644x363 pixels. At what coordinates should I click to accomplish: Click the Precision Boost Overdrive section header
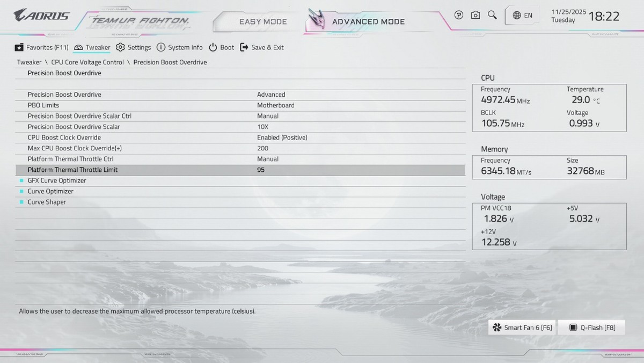64,73
